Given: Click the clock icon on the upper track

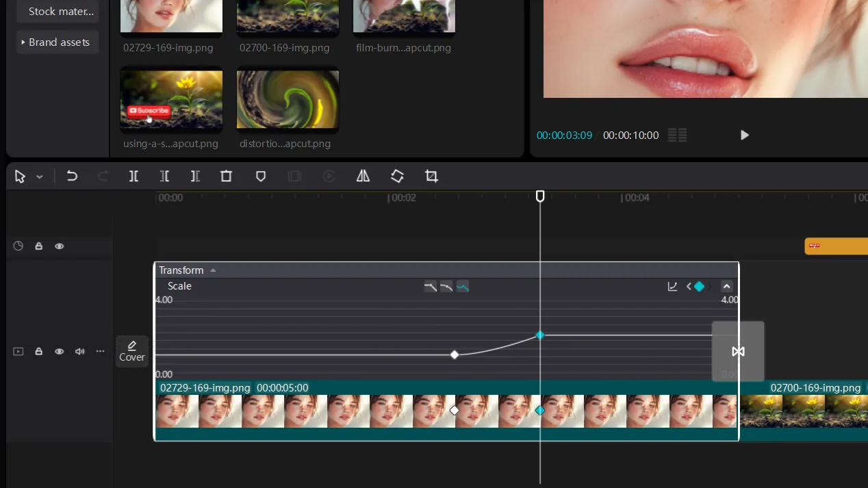Looking at the screenshot, I should coord(18,246).
